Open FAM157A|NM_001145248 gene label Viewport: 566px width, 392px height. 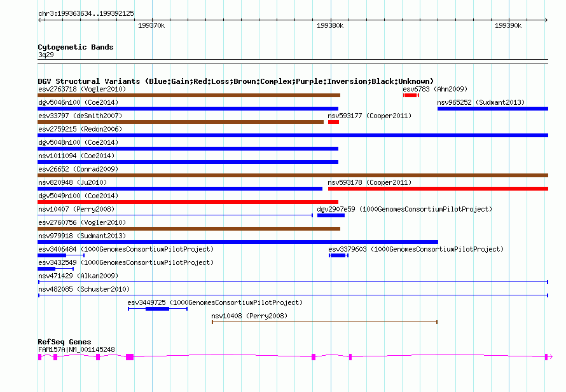(x=76, y=349)
